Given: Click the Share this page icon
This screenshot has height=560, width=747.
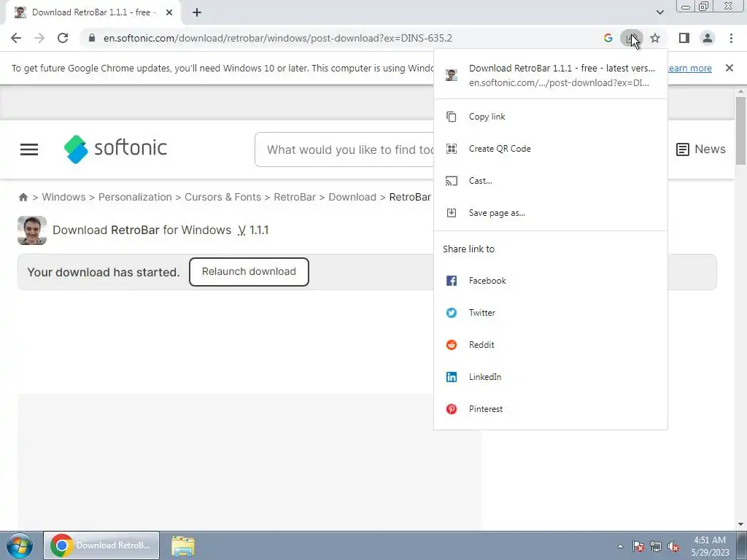Looking at the screenshot, I should pyautogui.click(x=631, y=38).
